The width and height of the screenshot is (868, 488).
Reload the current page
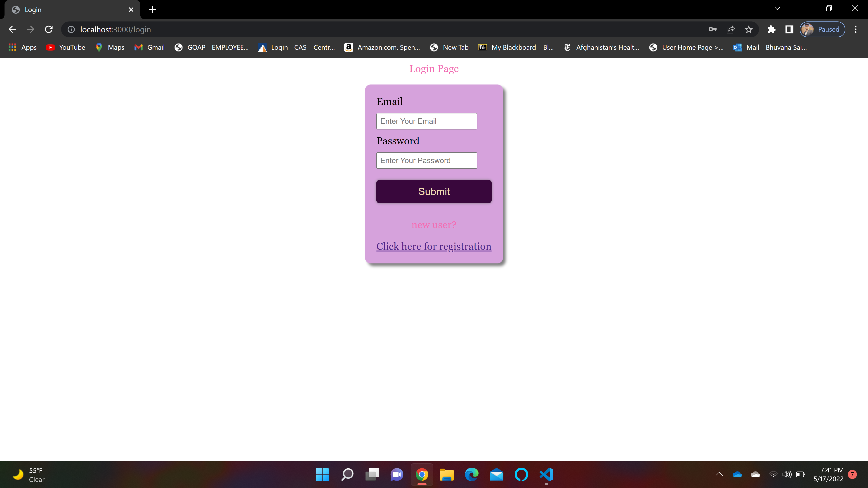(49, 29)
